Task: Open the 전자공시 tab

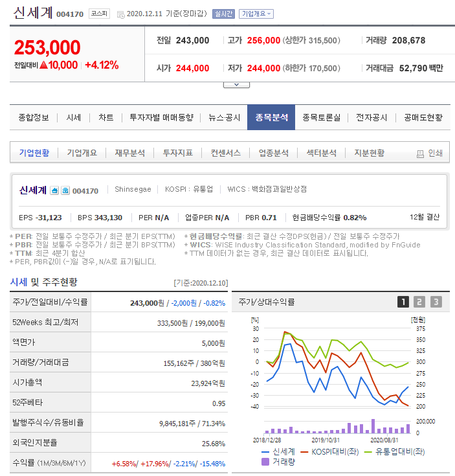Action: (372, 117)
